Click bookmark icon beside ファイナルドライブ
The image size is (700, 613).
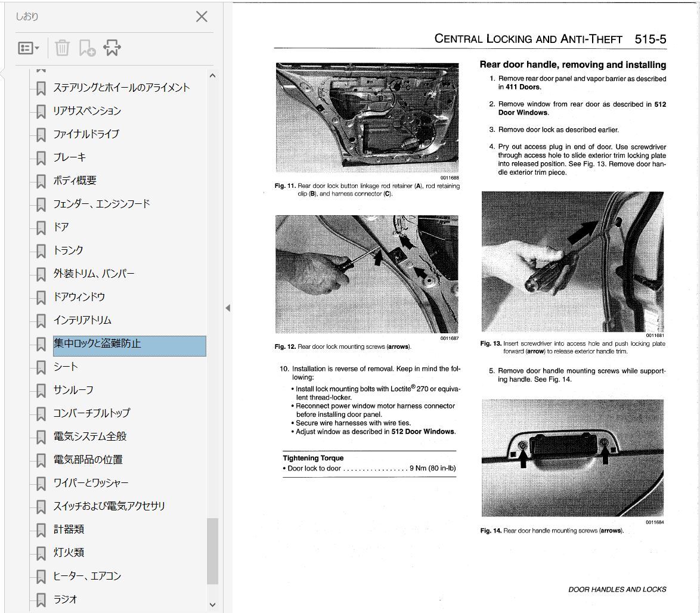41,135
